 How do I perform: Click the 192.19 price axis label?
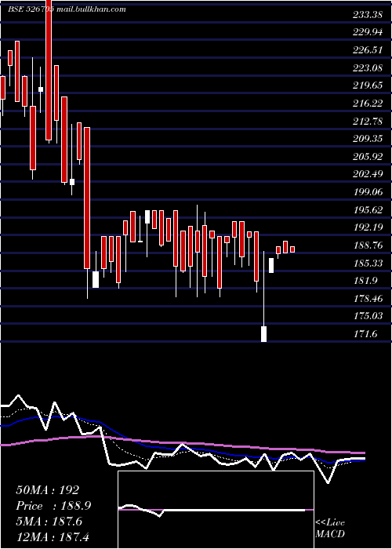point(368,227)
